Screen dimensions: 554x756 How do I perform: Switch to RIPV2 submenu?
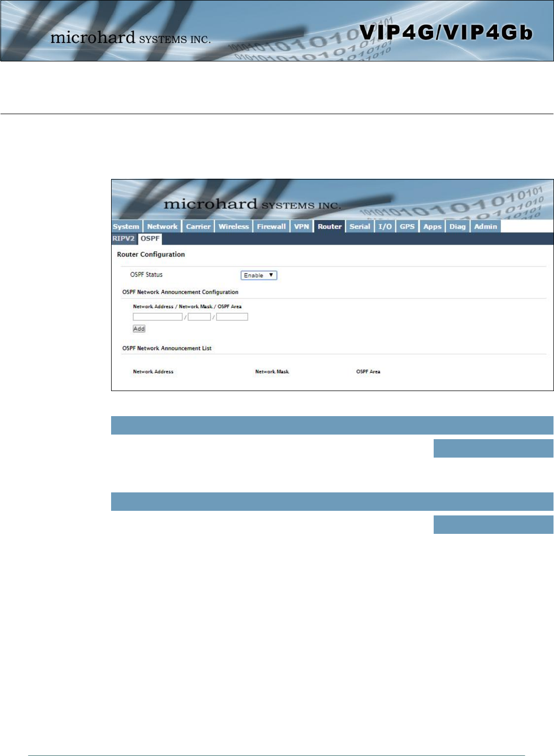pos(123,239)
